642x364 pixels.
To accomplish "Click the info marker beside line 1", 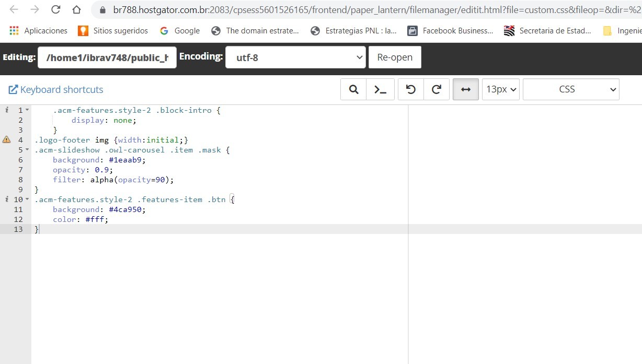I will click(7, 110).
